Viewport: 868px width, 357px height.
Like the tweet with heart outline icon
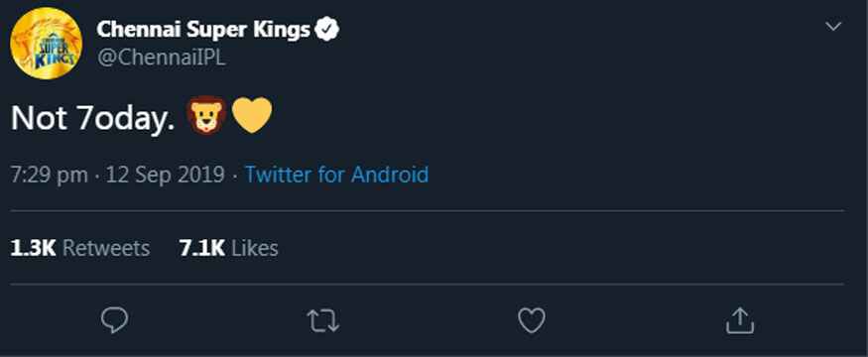532,320
